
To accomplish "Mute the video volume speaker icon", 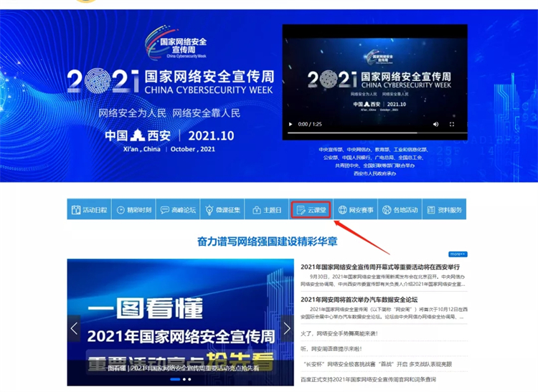I will 435,124.
